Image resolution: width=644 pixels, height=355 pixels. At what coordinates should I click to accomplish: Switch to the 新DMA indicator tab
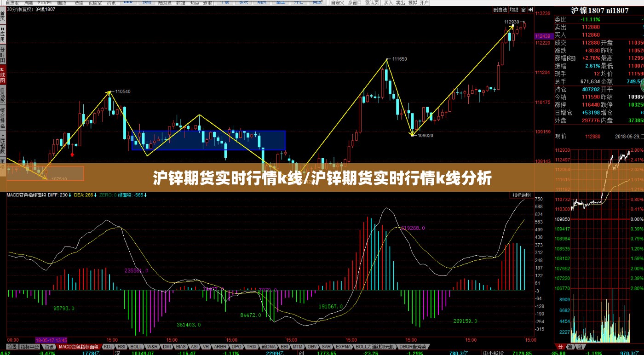(x=269, y=346)
